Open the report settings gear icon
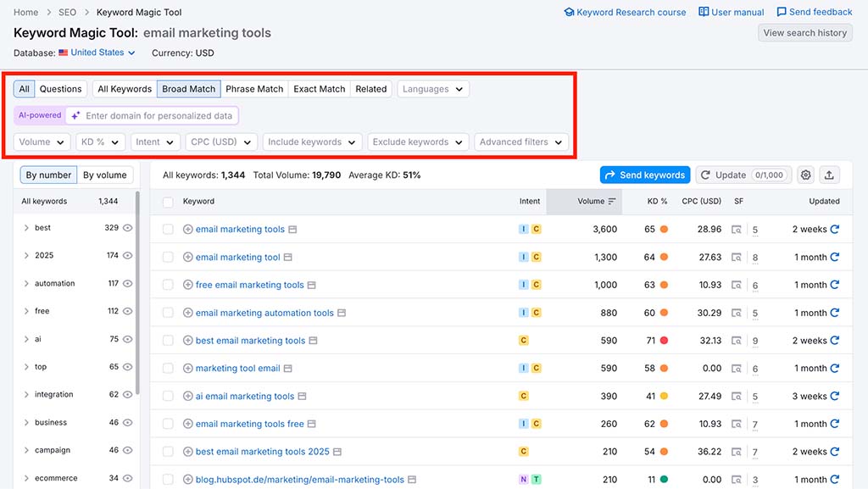 point(804,175)
